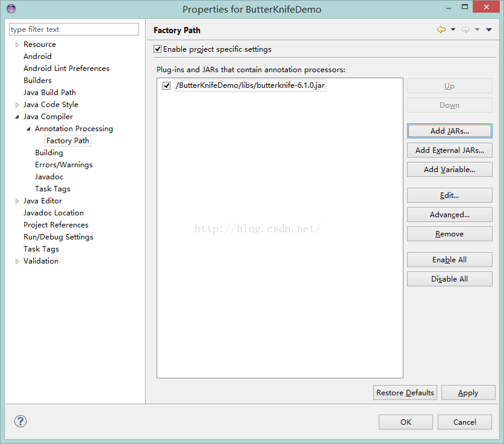Open Android Lint Preferences page
This screenshot has height=444, width=504.
pyautogui.click(x=66, y=69)
